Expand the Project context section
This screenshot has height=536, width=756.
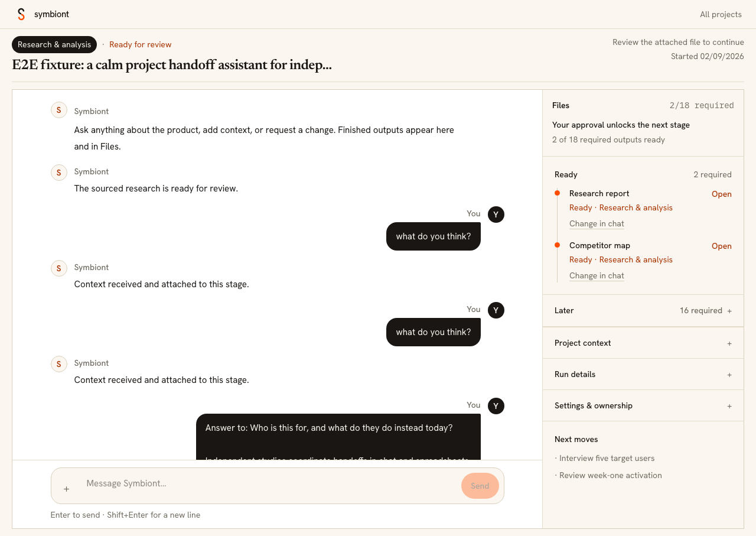click(643, 343)
